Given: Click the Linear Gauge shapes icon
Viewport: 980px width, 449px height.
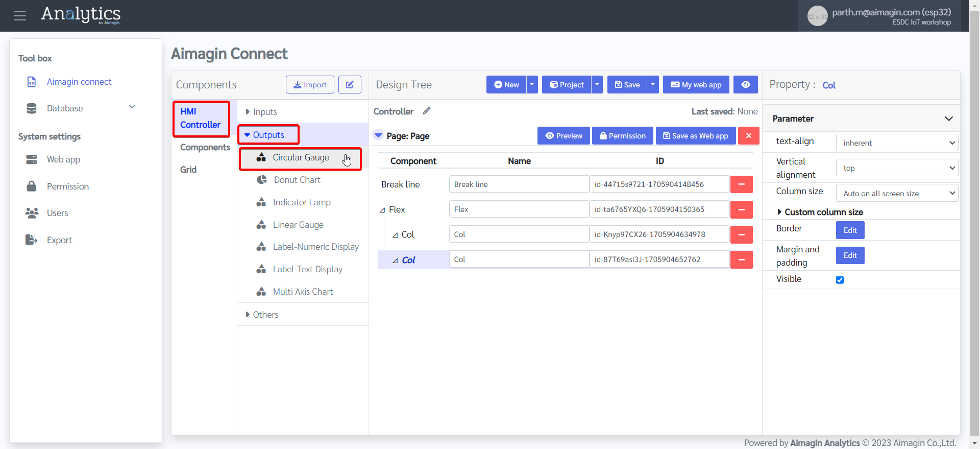Looking at the screenshot, I should [261, 225].
